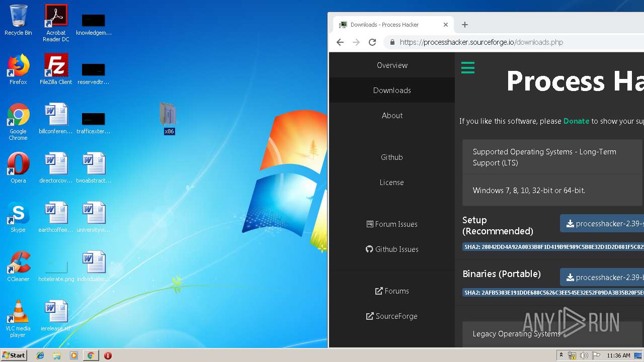The width and height of the screenshot is (644, 362).
Task: Open Forum Issues sidebar link
Action: click(x=392, y=224)
